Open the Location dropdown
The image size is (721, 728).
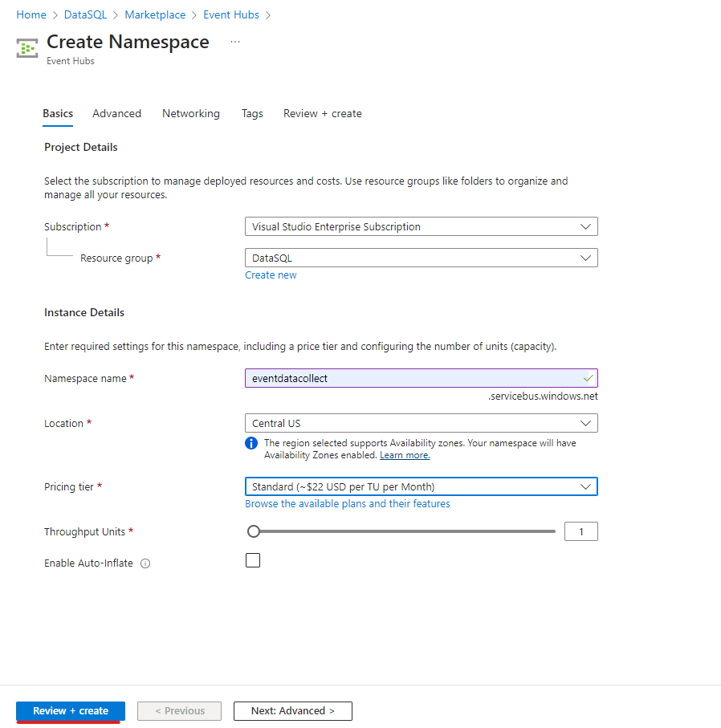(422, 423)
